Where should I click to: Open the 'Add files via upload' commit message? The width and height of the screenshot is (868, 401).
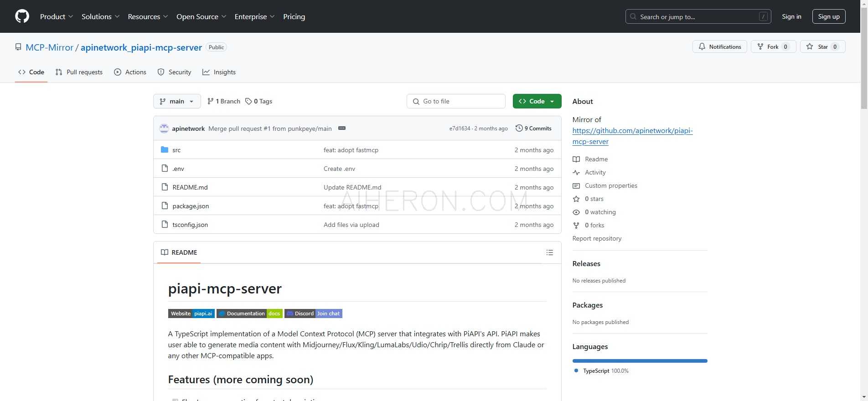point(351,225)
